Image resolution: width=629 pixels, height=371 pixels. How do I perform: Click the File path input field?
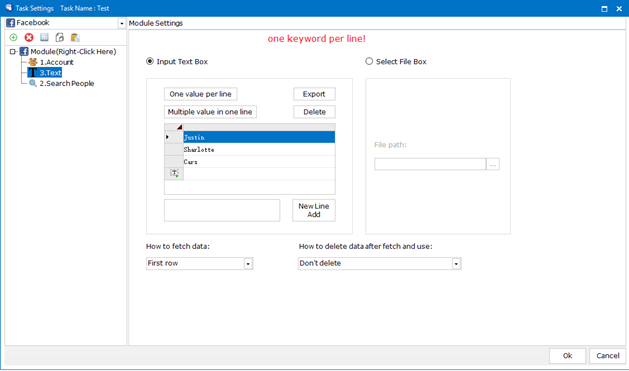pos(430,164)
